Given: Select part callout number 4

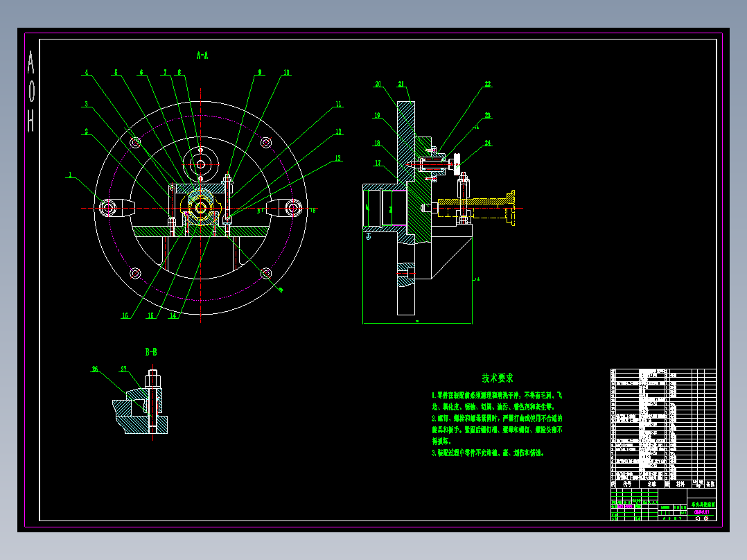Looking at the screenshot, I should (86, 73).
